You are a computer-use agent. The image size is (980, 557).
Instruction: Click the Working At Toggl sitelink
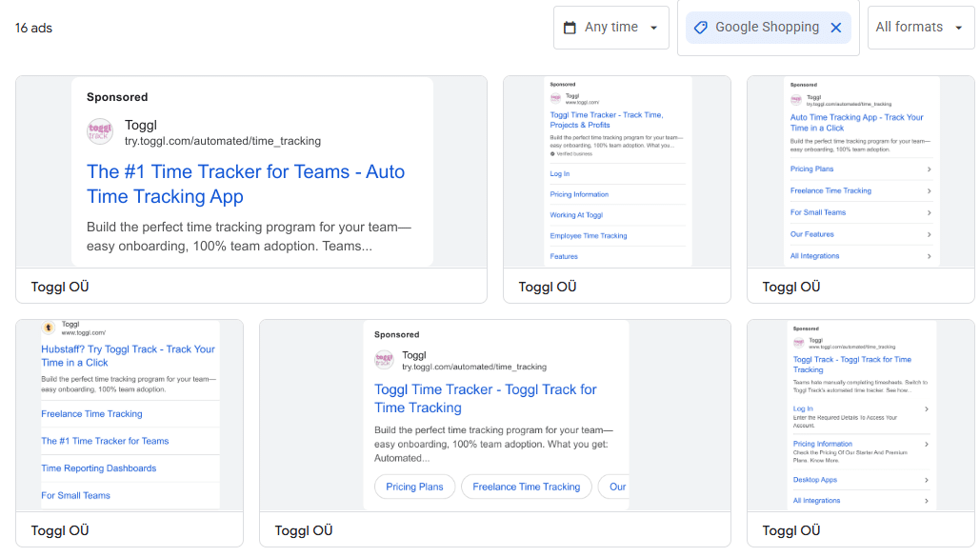576,215
